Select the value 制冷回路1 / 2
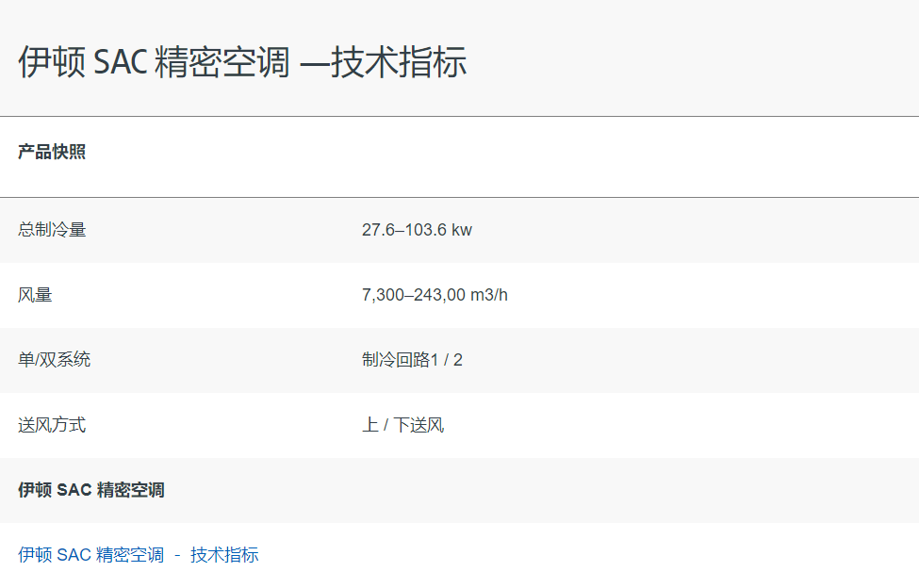Viewport: 919px width, 588px height. point(412,360)
